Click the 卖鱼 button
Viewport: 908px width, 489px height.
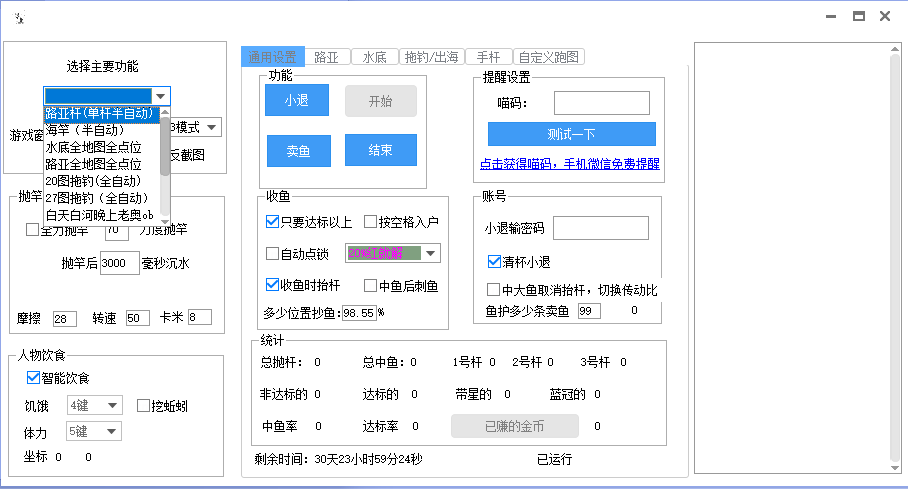coord(297,151)
